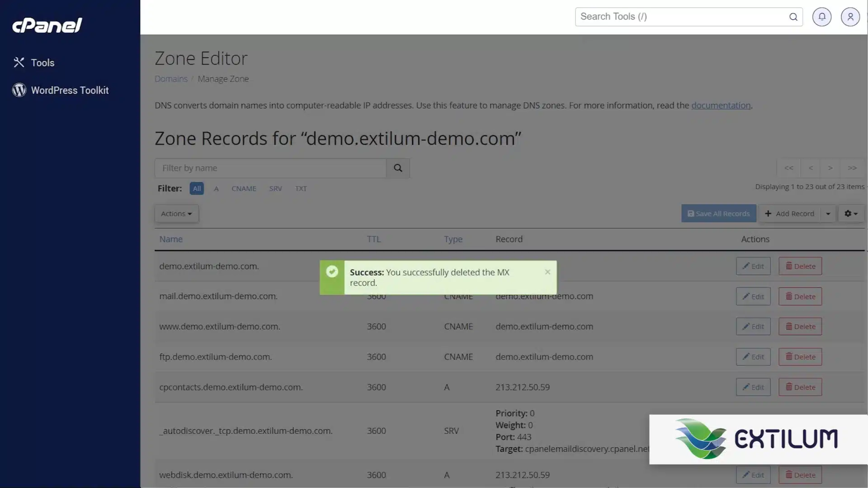The height and width of the screenshot is (488, 868).
Task: Sort by the Type column header
Action: coord(453,239)
